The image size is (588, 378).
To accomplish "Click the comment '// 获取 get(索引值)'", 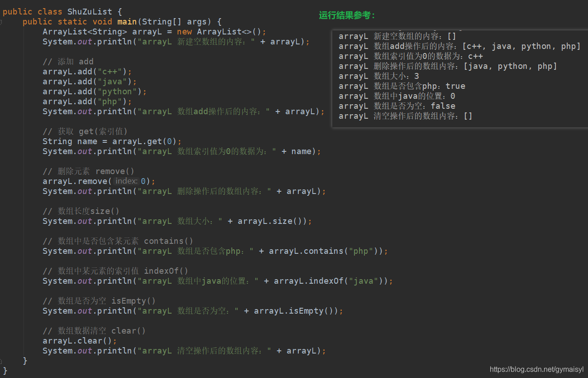I will coord(85,131).
